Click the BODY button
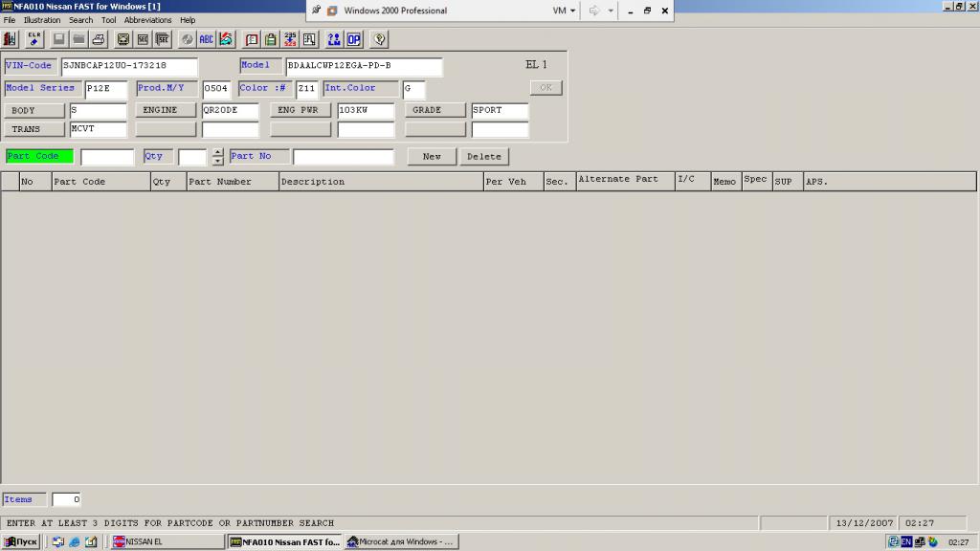Viewport: 980px width, 551px height. (34, 110)
